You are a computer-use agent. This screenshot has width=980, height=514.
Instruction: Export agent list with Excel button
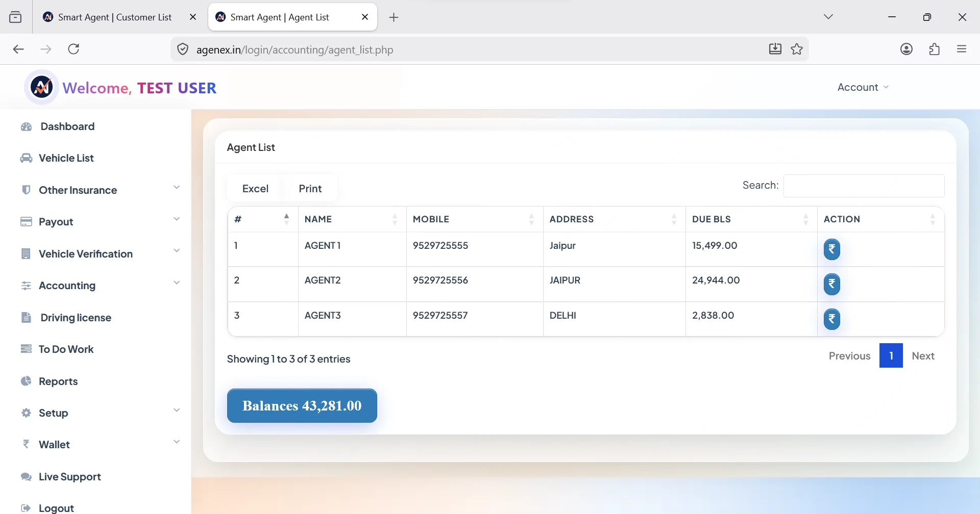point(255,189)
